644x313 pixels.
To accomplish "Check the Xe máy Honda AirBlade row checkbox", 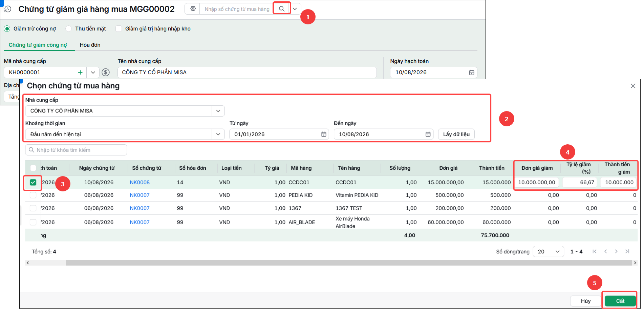I will tap(33, 223).
